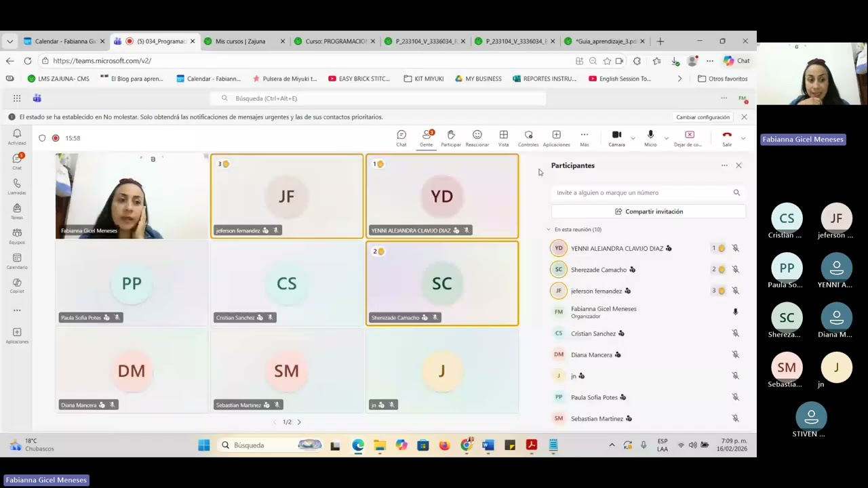Expand the camera options arrow

click(x=633, y=138)
